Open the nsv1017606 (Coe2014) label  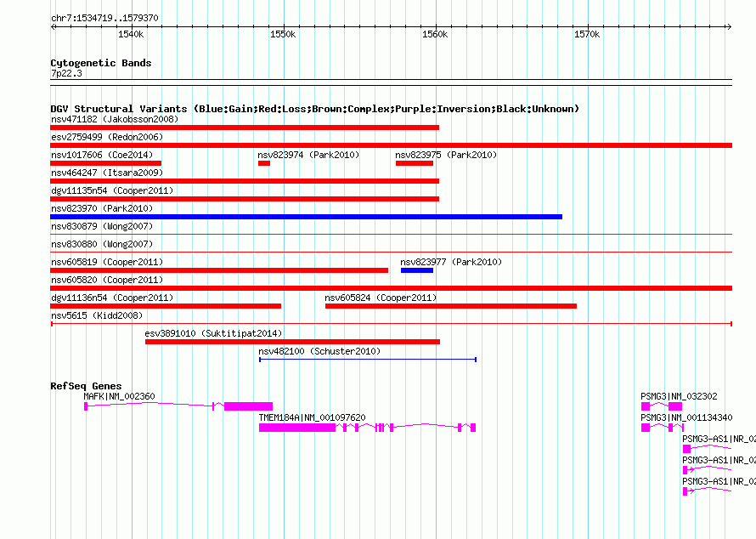point(102,155)
